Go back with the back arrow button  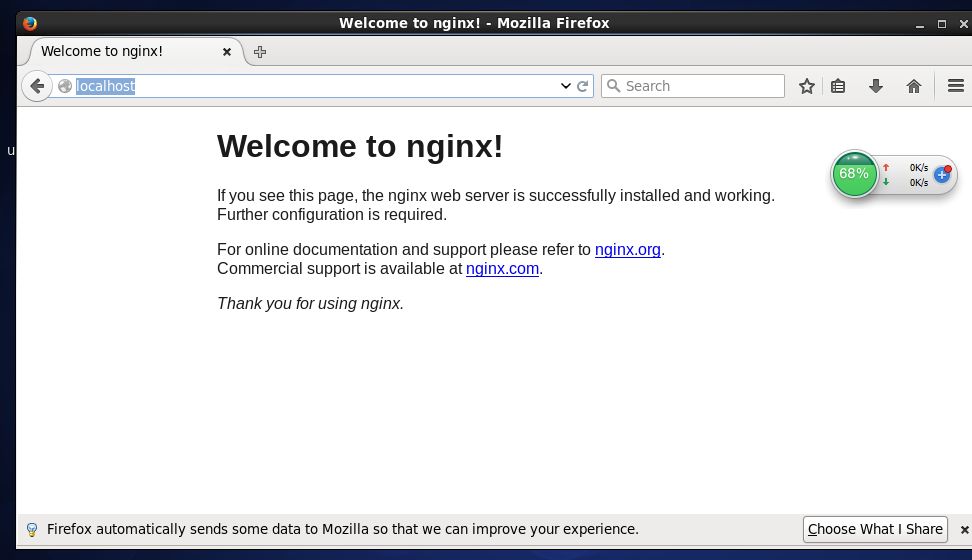(x=37, y=86)
